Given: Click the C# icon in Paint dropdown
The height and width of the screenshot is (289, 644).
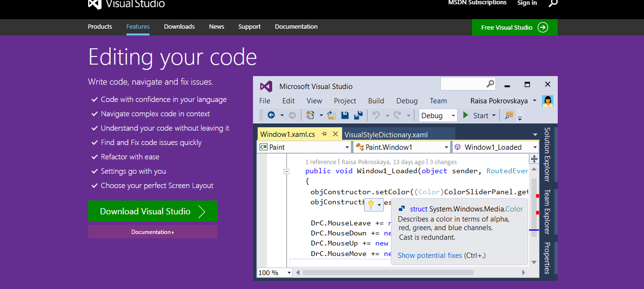Looking at the screenshot, I should click(263, 147).
